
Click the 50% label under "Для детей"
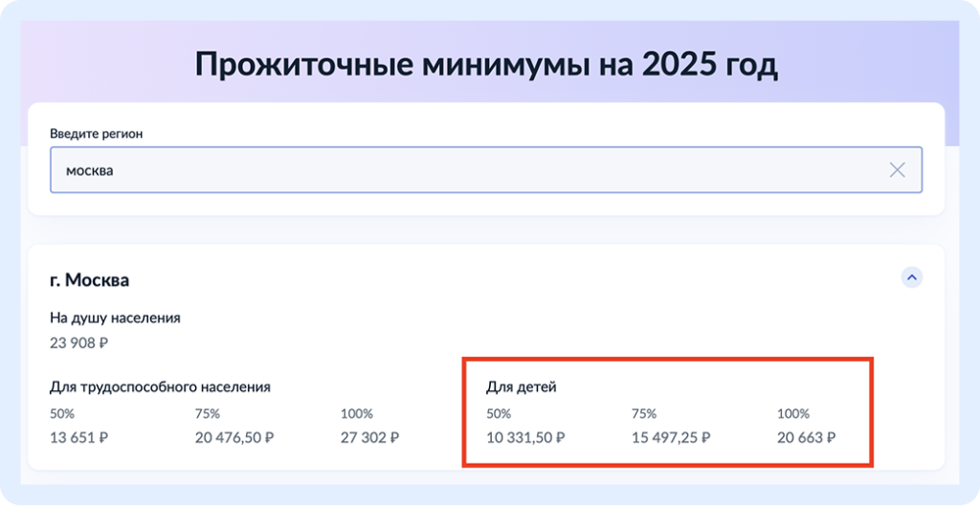pyautogui.click(x=499, y=414)
